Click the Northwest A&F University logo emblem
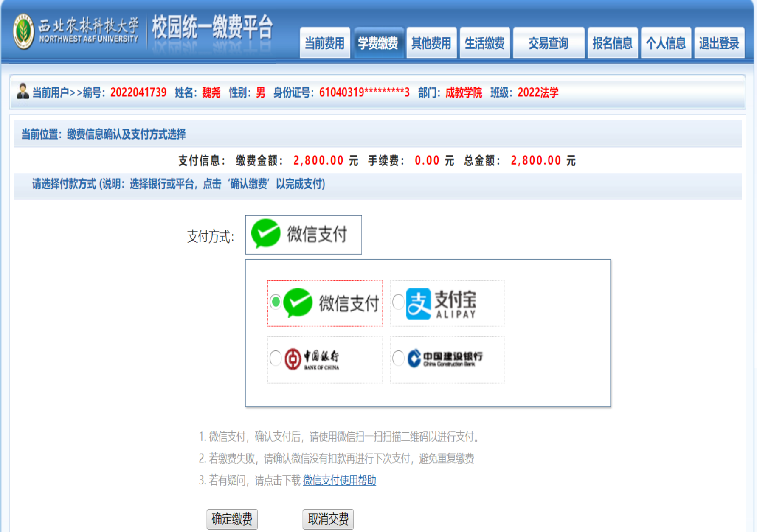 coord(23,32)
